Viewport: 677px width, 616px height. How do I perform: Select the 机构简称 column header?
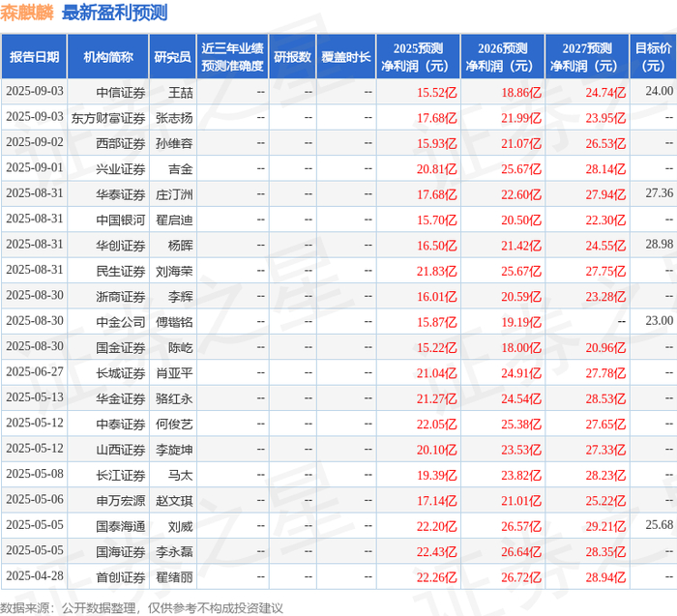(x=108, y=56)
